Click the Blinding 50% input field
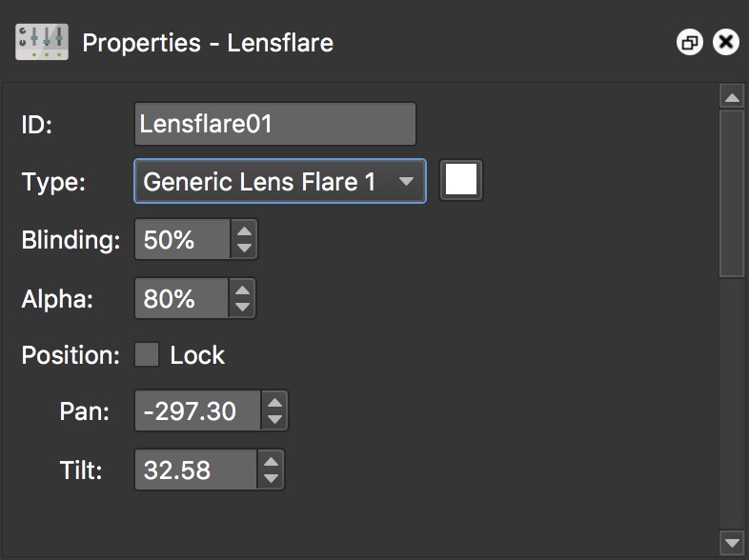 coord(183,240)
